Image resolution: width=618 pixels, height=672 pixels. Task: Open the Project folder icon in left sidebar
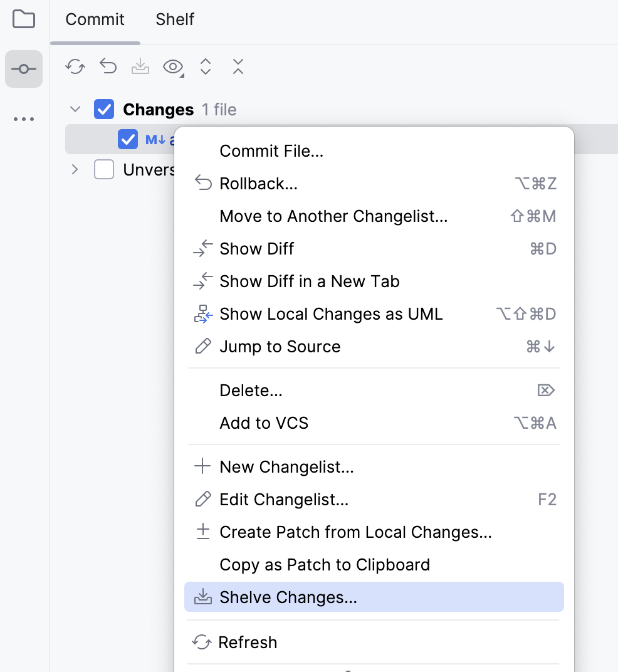(23, 19)
